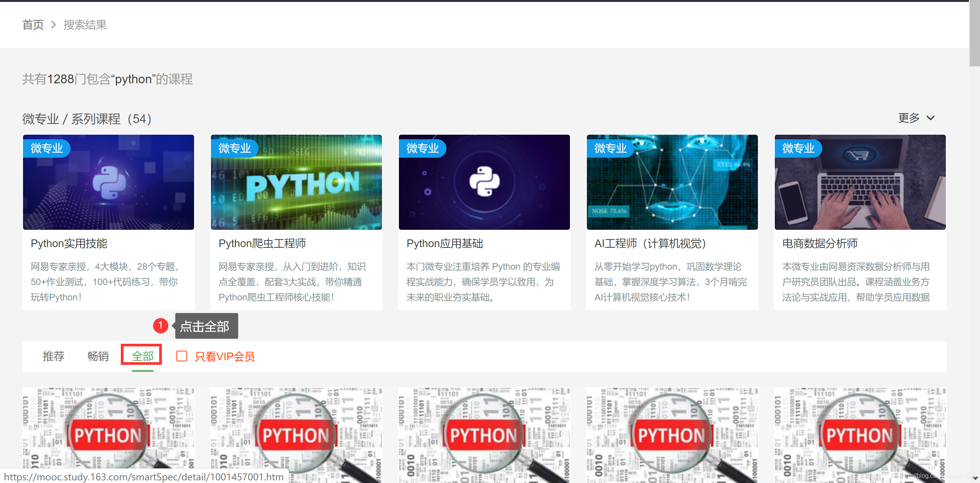
Task: Switch to the 推荐 tab
Action: pos(53,356)
